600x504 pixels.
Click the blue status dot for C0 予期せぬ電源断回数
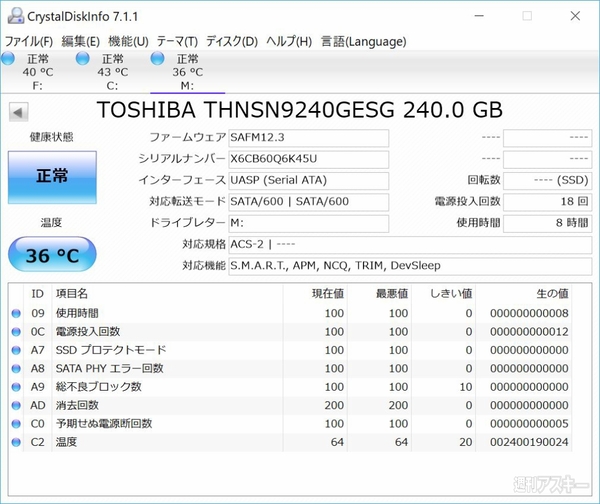coord(16,424)
